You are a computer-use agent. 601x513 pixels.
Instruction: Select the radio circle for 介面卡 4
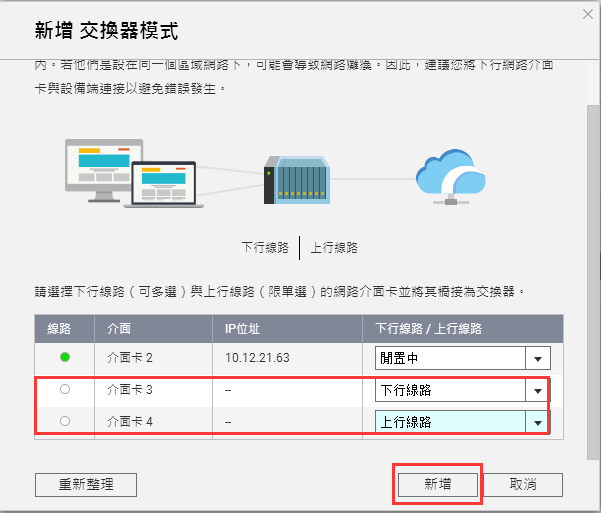pos(65,422)
